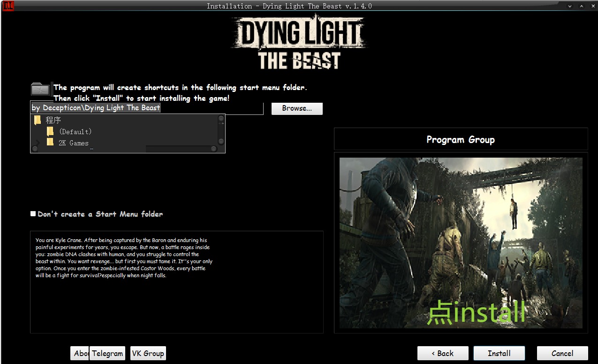Open the Telegram link button

click(107, 353)
